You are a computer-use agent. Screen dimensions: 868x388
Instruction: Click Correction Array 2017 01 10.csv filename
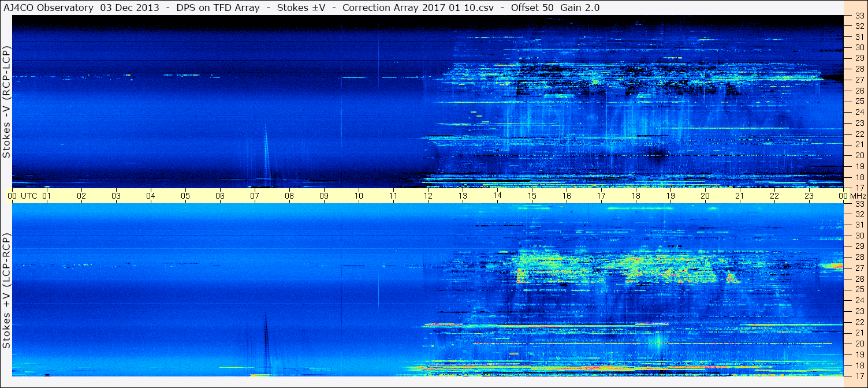417,8
